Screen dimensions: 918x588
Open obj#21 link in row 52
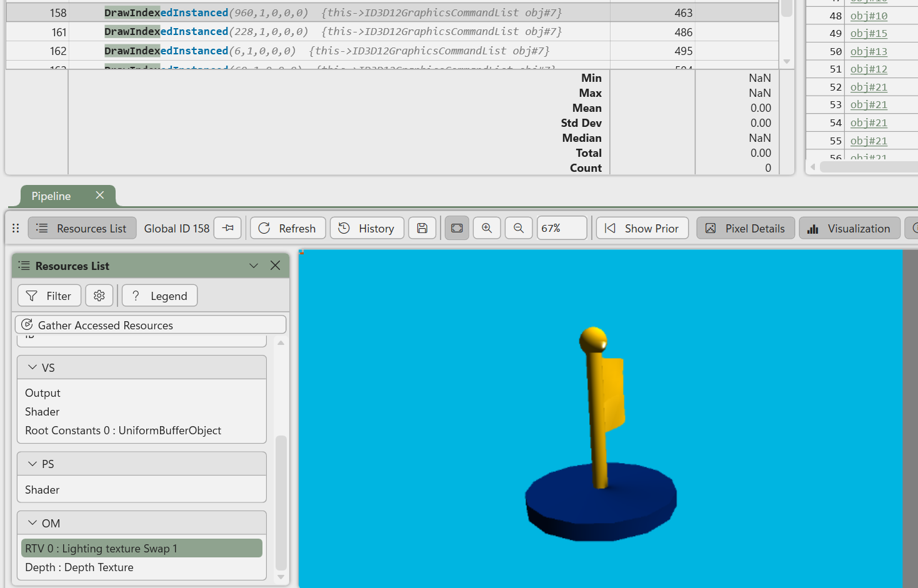(869, 87)
